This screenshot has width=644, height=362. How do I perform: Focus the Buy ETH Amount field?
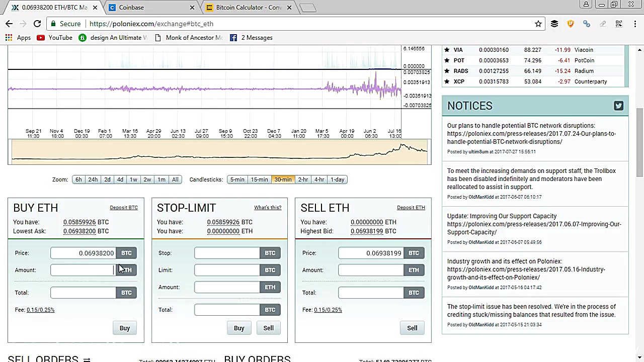coord(83,270)
